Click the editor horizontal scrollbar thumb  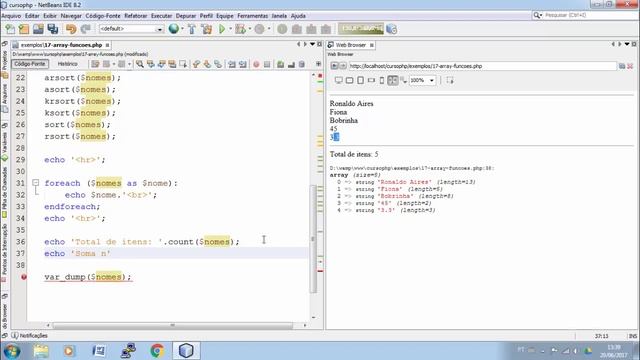tap(173, 325)
